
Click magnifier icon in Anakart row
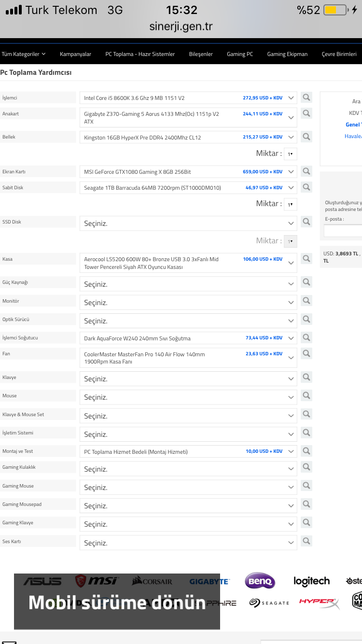(x=306, y=113)
